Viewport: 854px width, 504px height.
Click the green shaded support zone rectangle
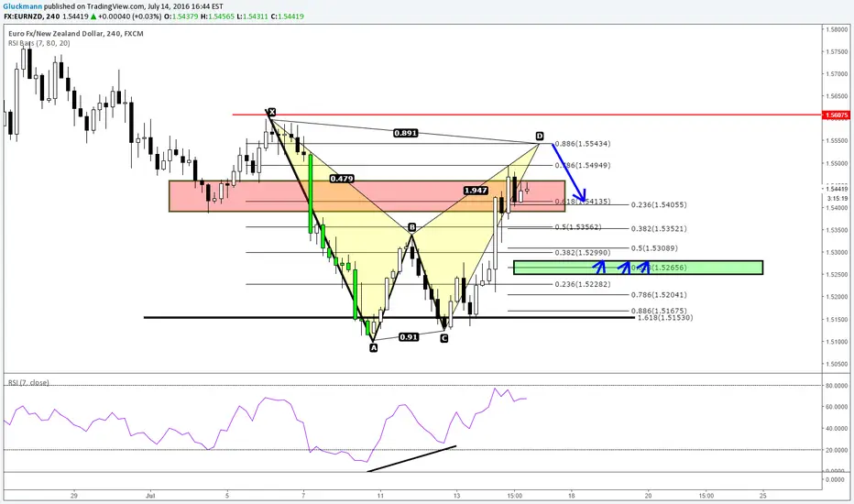click(638, 267)
